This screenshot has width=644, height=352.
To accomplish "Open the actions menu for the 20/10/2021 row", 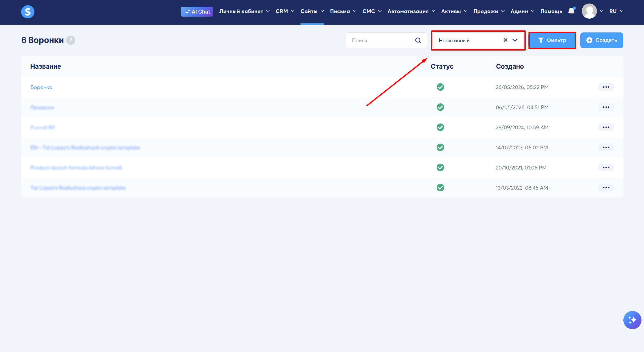I will click(606, 167).
